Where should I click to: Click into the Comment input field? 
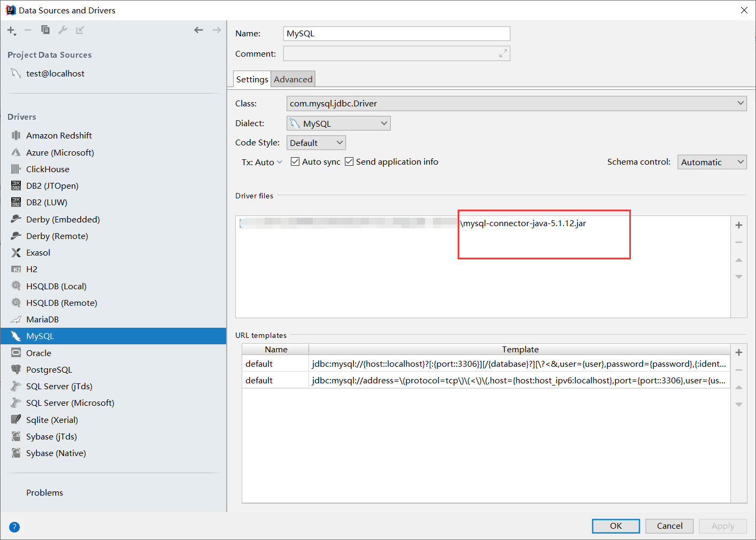pyautogui.click(x=397, y=53)
